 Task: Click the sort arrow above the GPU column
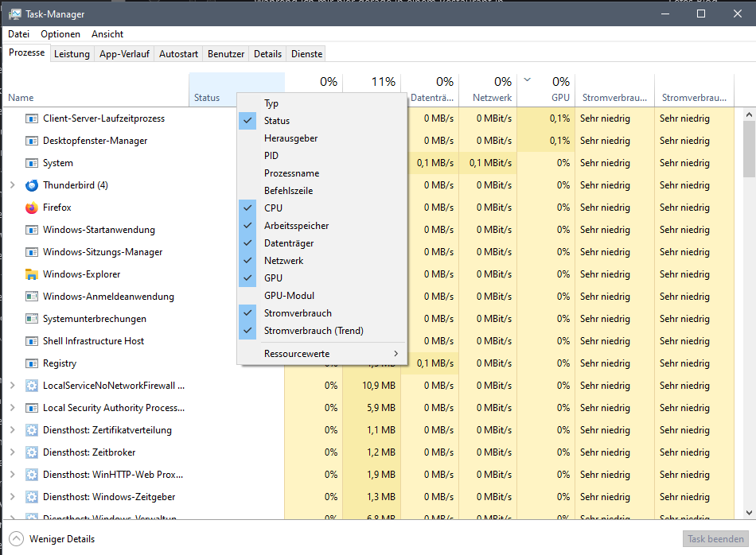coord(527,80)
